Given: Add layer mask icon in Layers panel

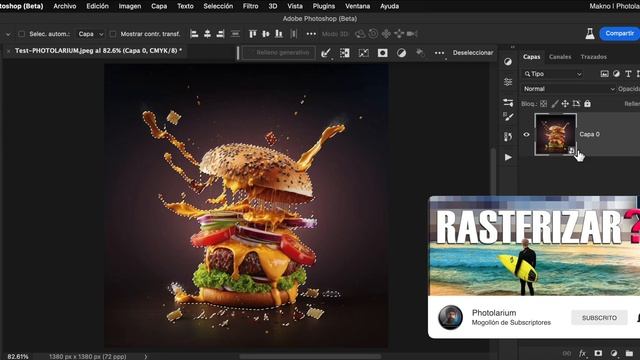Looking at the screenshot, I should tap(598, 353).
